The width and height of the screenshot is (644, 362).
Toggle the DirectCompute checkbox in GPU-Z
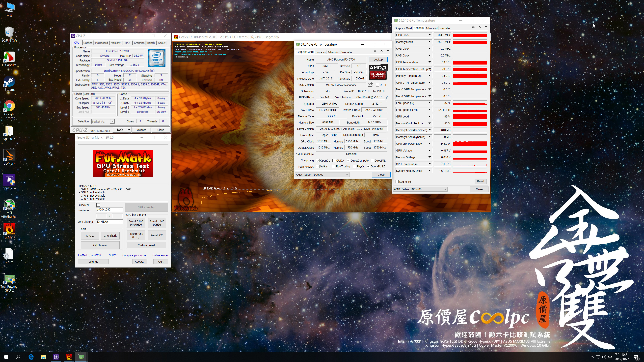pos(348,161)
